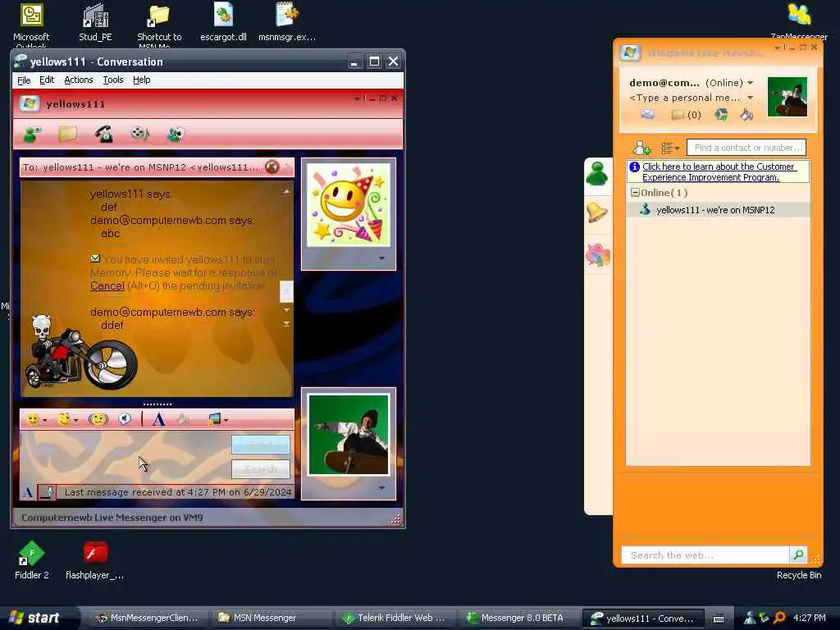Screen dimensions: 840x630
Task: Open the background picker picture icon
Action: tap(214, 419)
